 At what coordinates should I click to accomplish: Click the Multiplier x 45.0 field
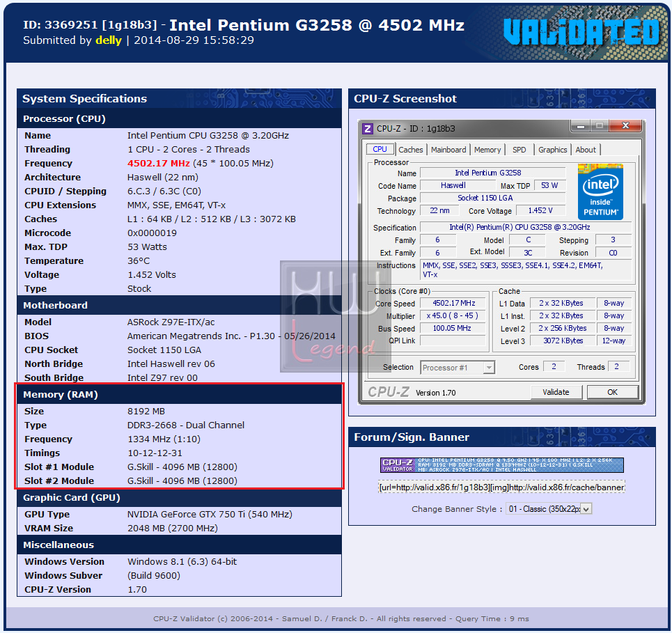pos(453,315)
